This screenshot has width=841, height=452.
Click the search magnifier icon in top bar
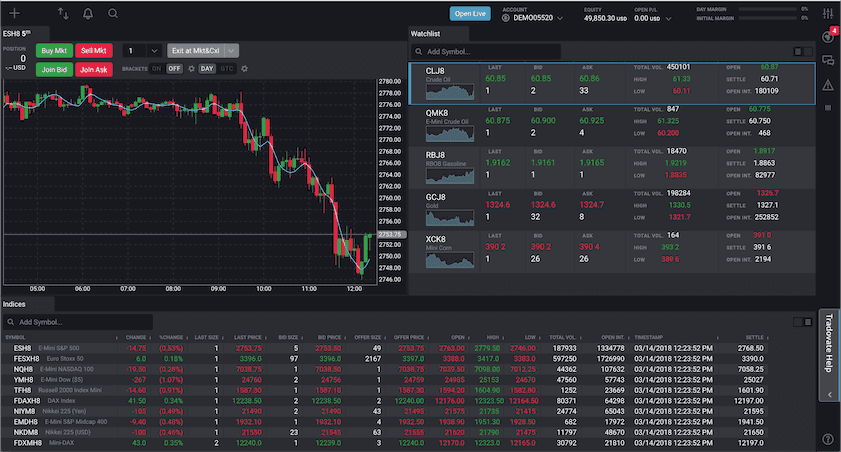(113, 13)
